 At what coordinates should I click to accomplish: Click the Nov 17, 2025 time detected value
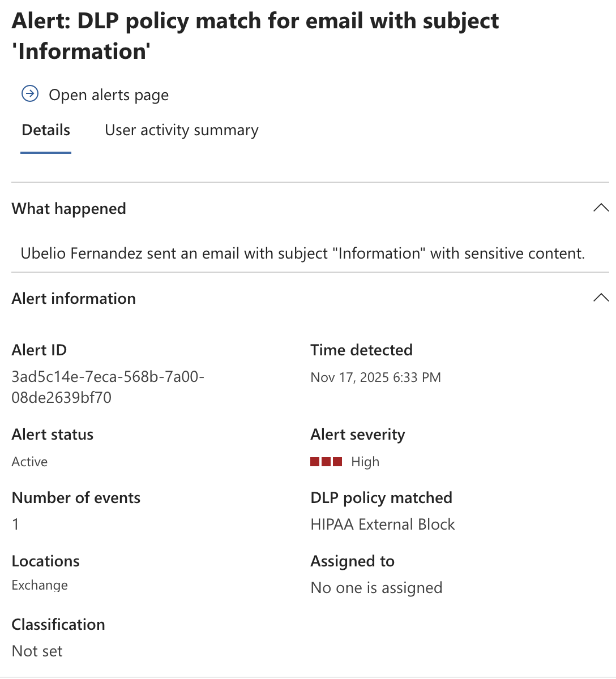(375, 377)
